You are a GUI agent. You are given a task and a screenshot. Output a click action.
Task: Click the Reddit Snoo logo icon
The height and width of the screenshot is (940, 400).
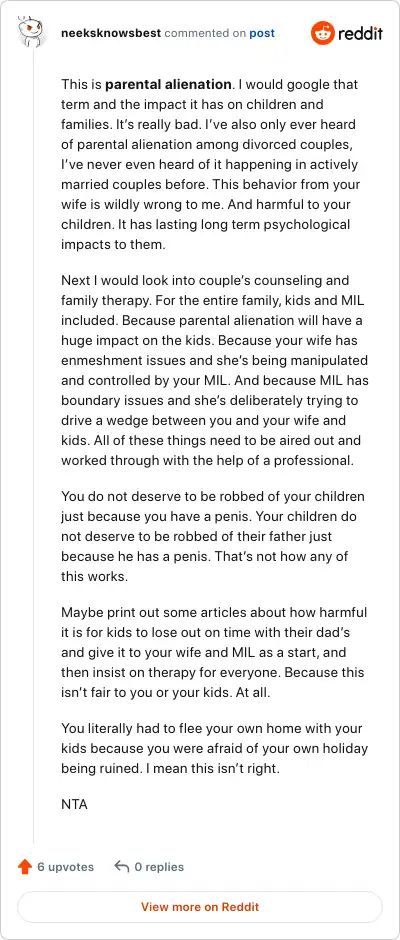[x=323, y=33]
